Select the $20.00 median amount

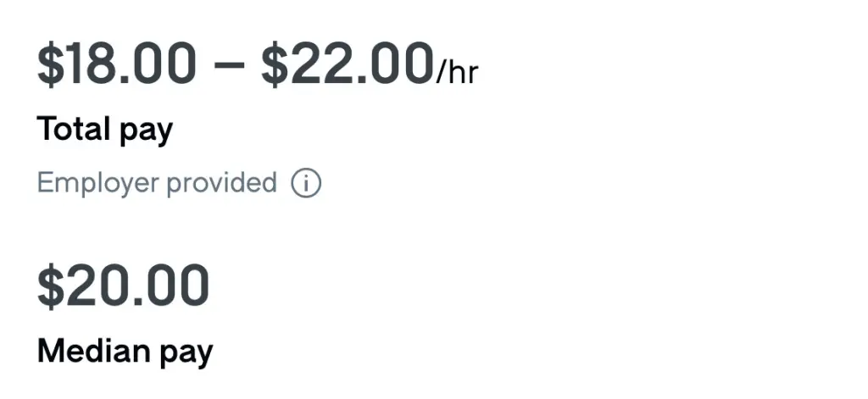point(123,286)
